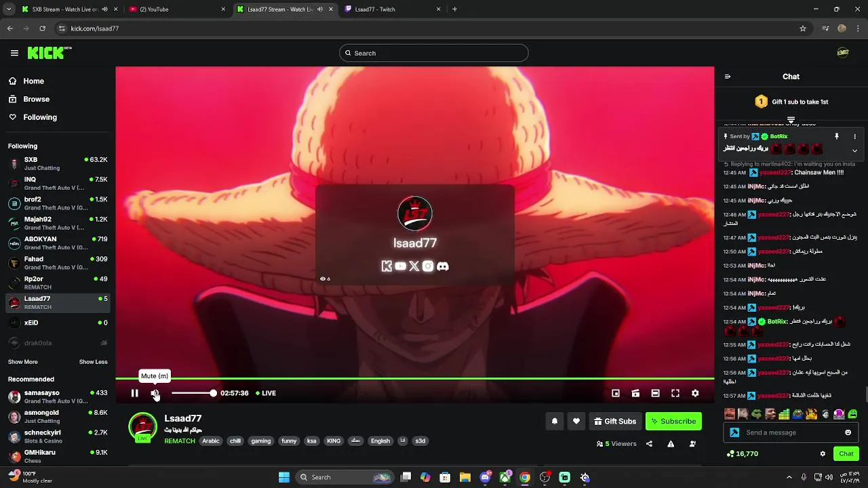Screen dimensions: 868x488
Task: Switch to YouTube browser tab
Action: pos(178,9)
